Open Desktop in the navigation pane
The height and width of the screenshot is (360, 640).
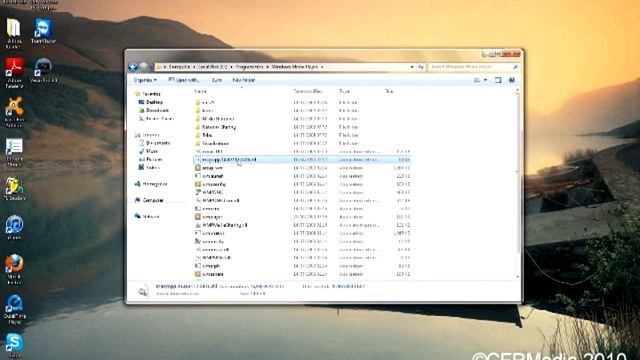(x=151, y=102)
